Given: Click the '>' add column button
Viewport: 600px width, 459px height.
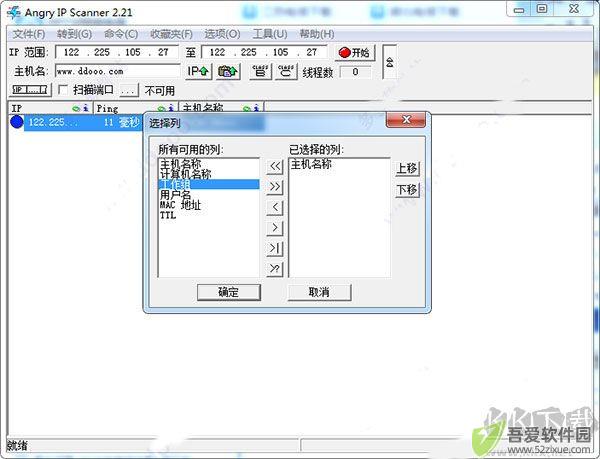Looking at the screenshot, I should 275,228.
